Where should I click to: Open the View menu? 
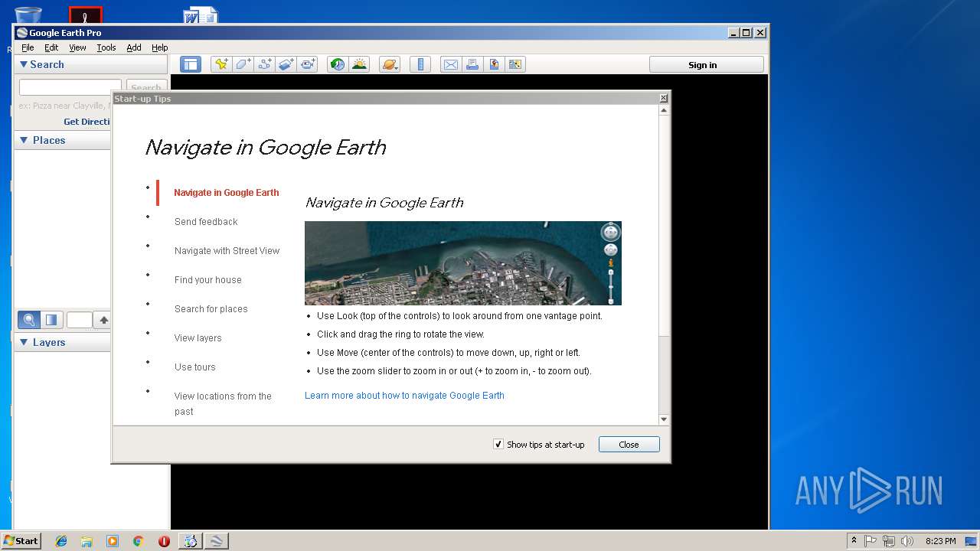(x=77, y=47)
